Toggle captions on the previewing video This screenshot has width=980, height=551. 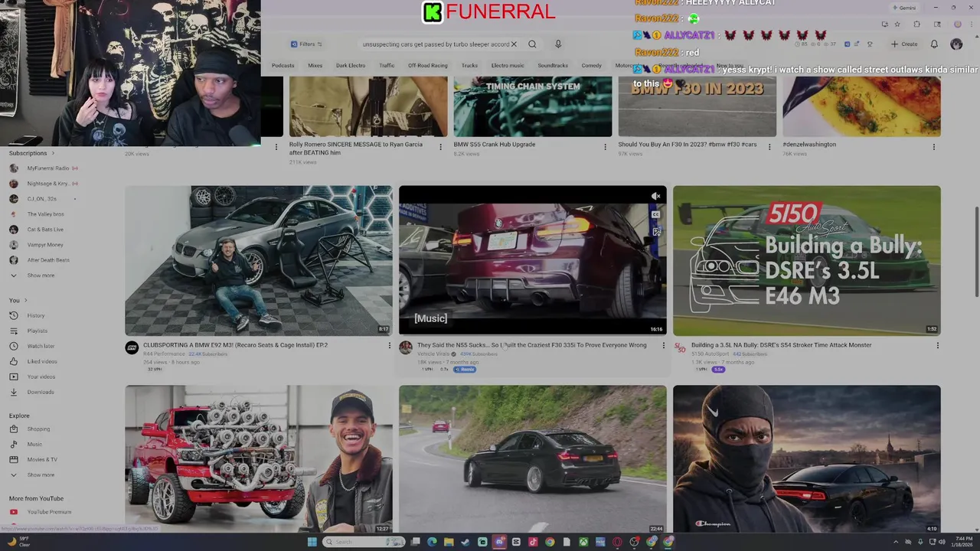(656, 214)
